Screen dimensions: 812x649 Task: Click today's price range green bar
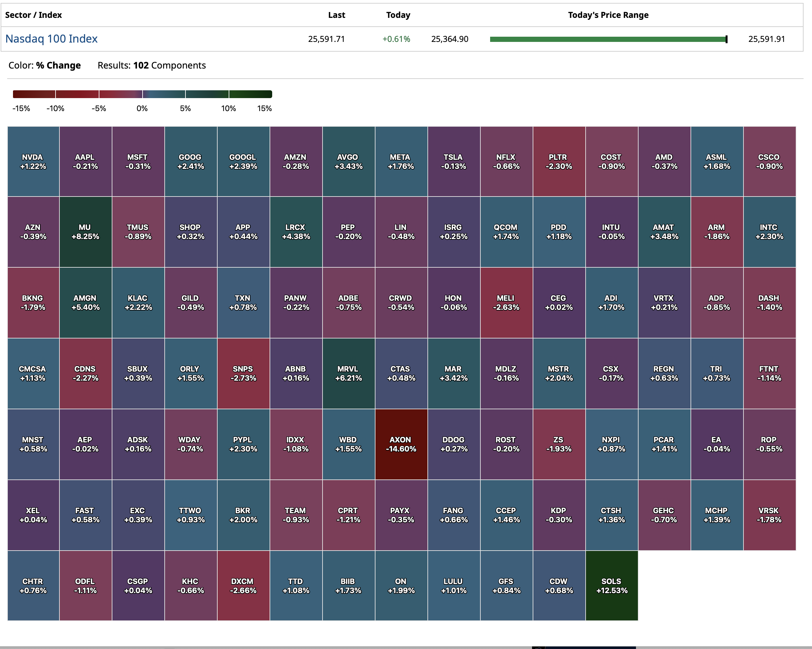pyautogui.click(x=608, y=39)
